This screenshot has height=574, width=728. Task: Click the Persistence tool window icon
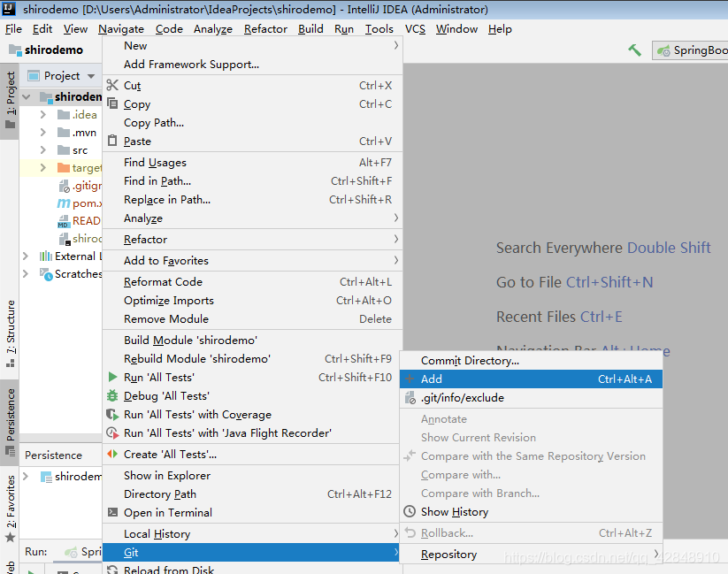(10, 450)
